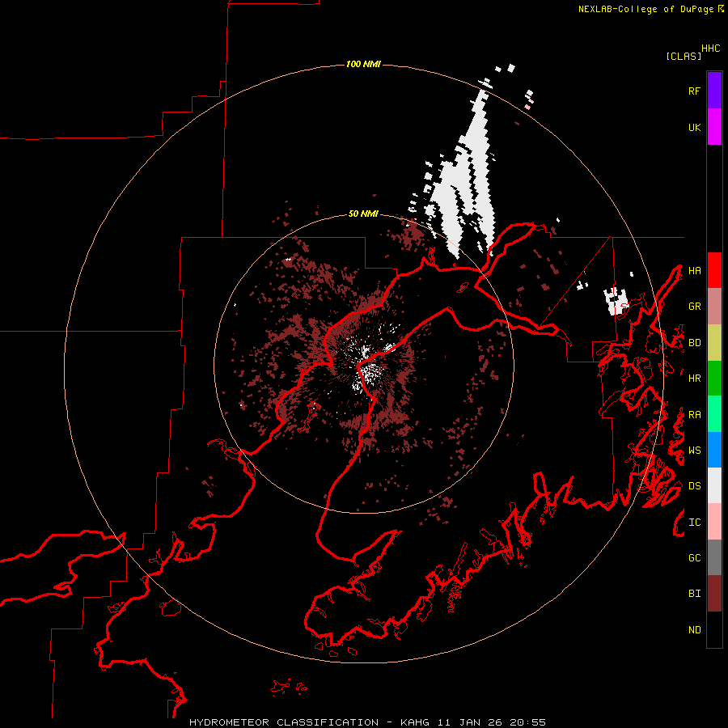Image resolution: width=728 pixels, height=728 pixels.
Task: Click the IC pink legend swatch
Action: pos(714,522)
